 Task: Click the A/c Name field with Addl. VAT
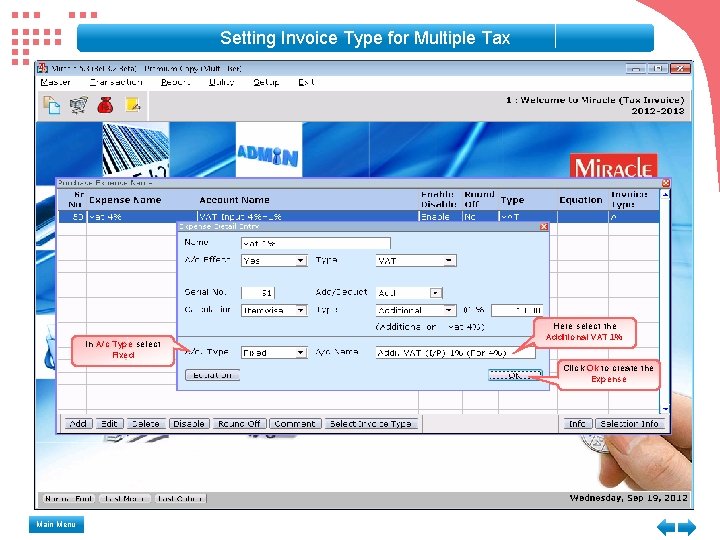(x=455, y=353)
